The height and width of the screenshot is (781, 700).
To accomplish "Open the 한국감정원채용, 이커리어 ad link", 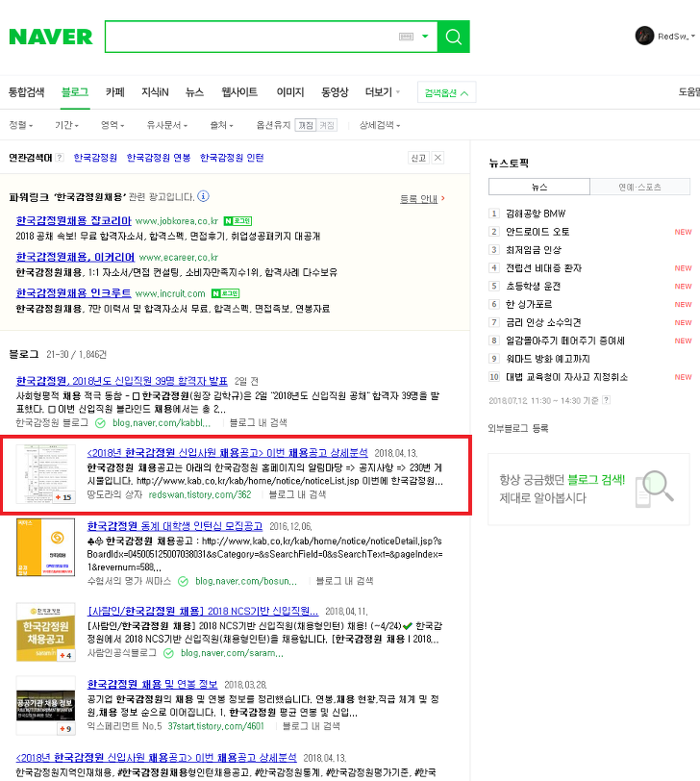I will coord(75,257).
